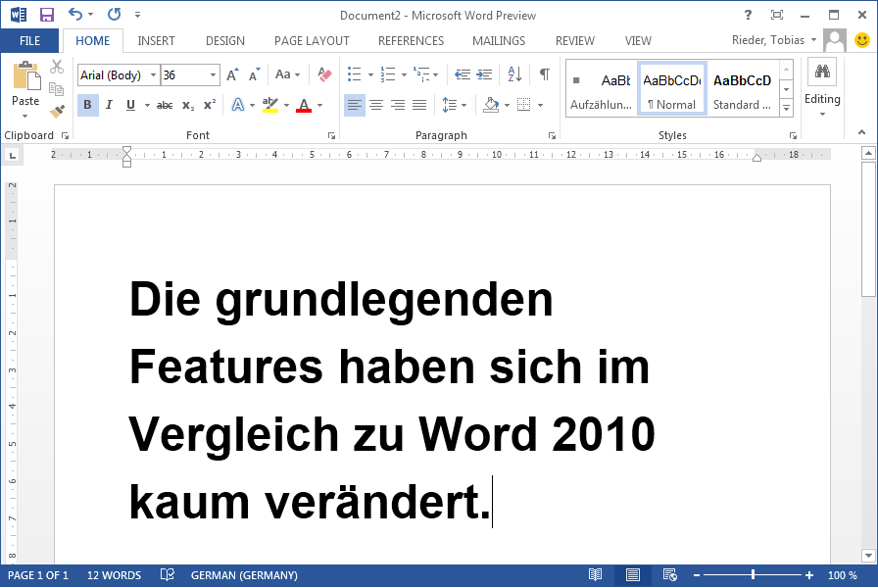This screenshot has height=588, width=878.
Task: Apply the Aufzählun... style
Action: point(602,88)
